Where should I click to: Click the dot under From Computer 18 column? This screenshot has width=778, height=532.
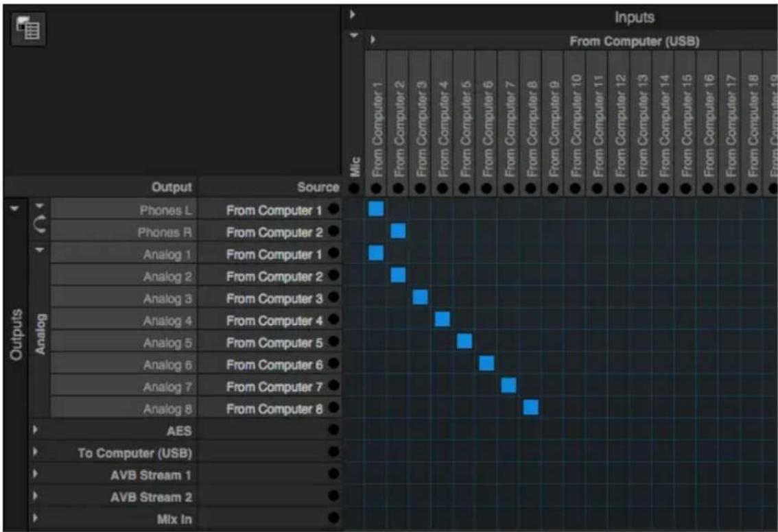pos(752,188)
